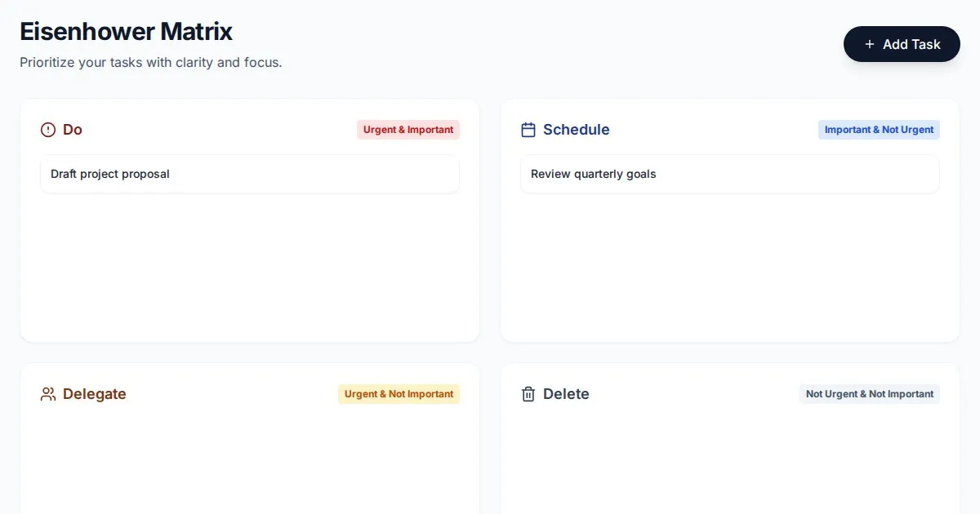The width and height of the screenshot is (980, 514).
Task: Click the Delete quadrant heading
Action: pyautogui.click(x=566, y=394)
